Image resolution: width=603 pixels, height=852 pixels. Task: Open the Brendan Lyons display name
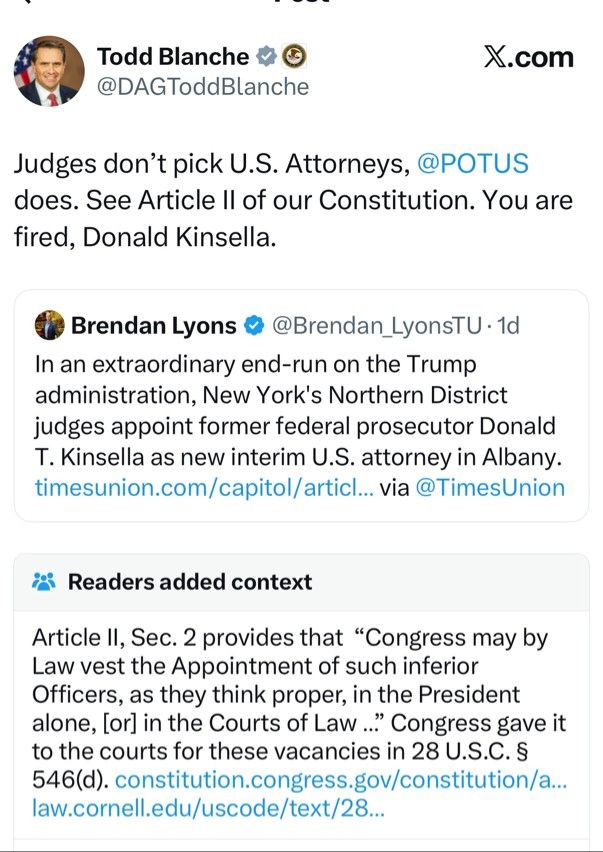point(154,325)
